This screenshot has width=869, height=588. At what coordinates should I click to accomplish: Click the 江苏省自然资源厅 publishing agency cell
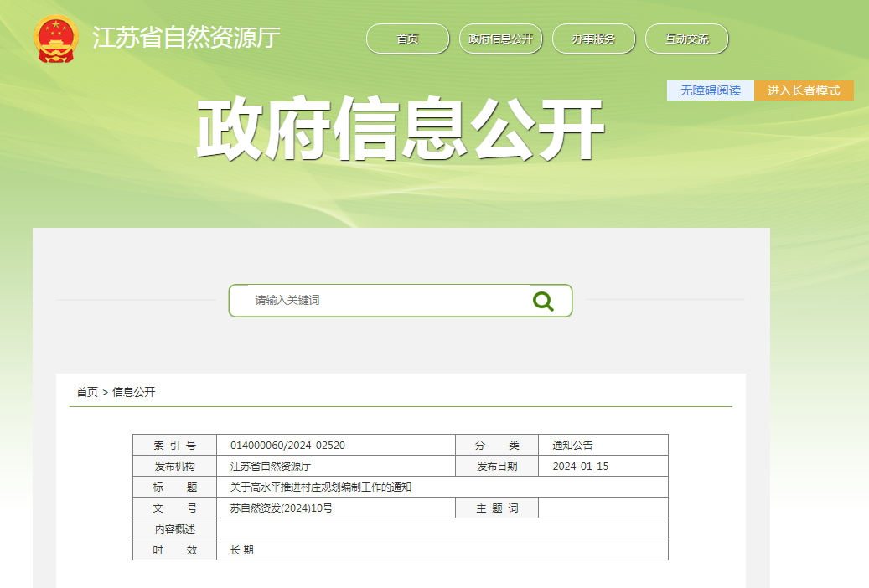click(271, 467)
